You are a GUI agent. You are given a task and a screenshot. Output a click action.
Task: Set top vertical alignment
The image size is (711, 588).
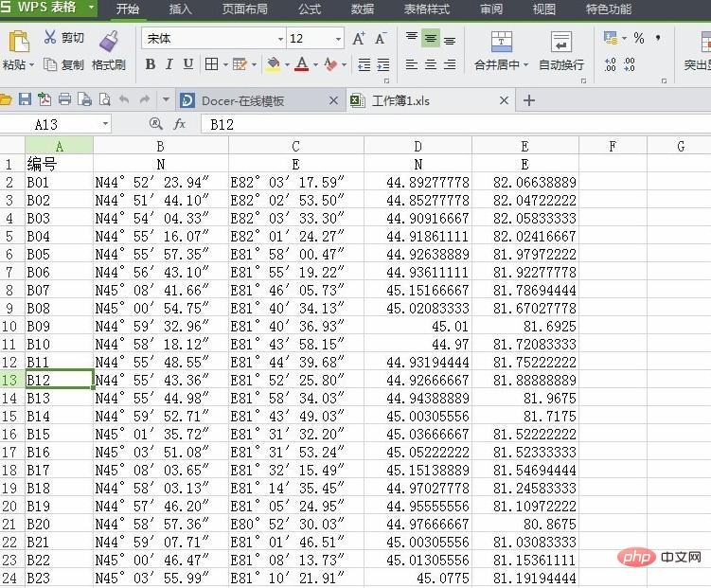pos(412,37)
